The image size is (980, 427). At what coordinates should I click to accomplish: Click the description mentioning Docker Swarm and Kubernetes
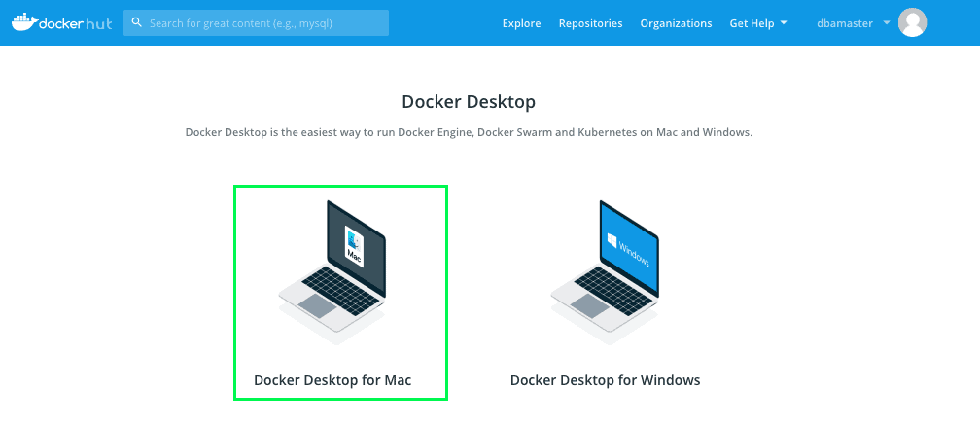pos(469,133)
